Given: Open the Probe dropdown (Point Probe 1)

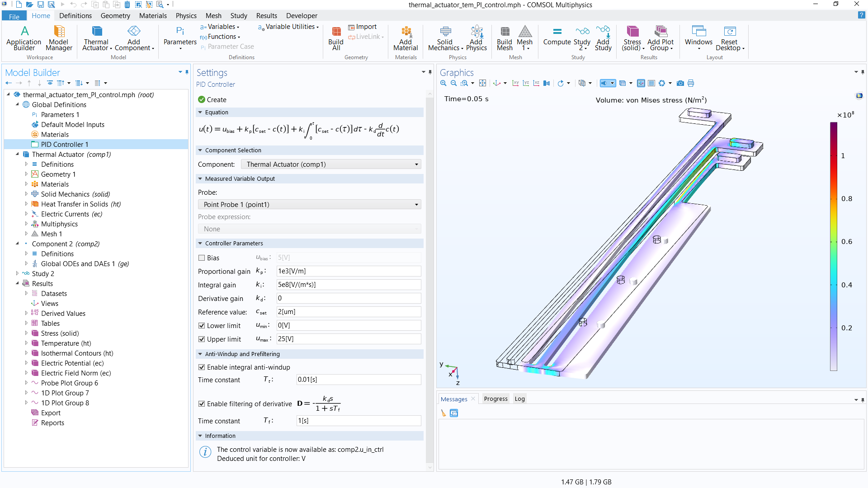Looking at the screenshot, I should tap(310, 205).
